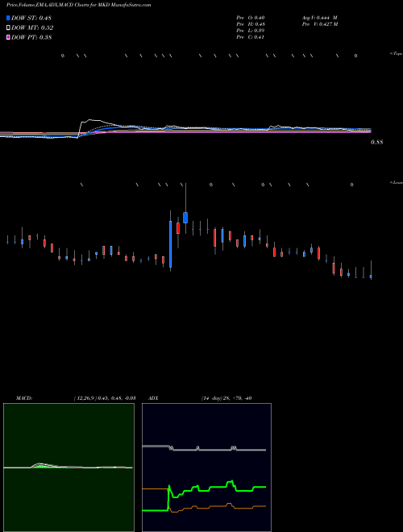This screenshot has width=403, height=532.
Task: Click the 0.88 price axis label
Action: pos(377,142)
